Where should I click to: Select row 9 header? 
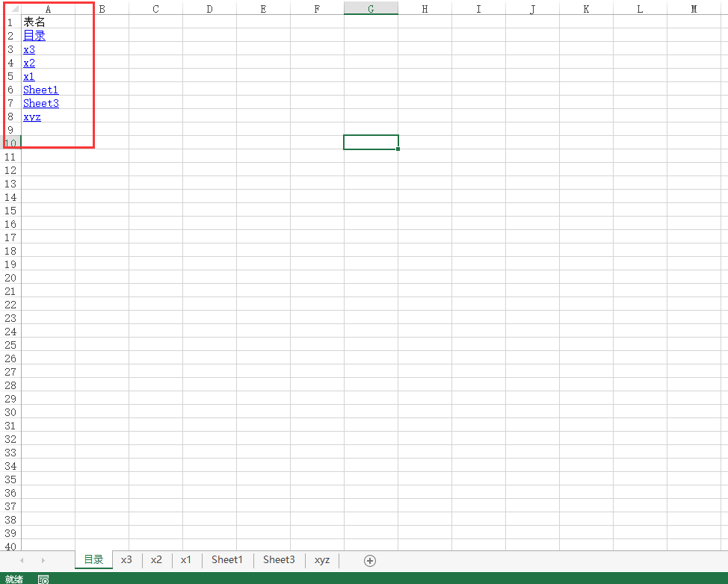click(10, 130)
